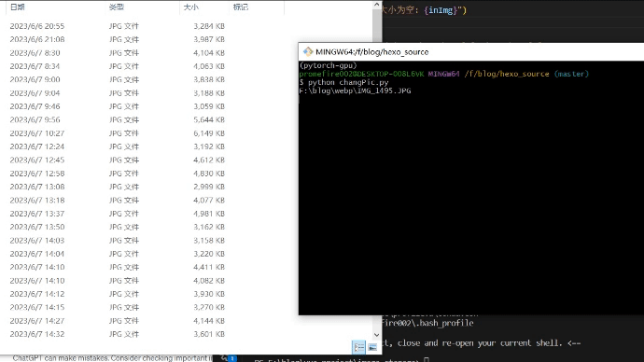Select the file dated 2023/6/7 10:27
This screenshot has height=362, width=644.
37,133
